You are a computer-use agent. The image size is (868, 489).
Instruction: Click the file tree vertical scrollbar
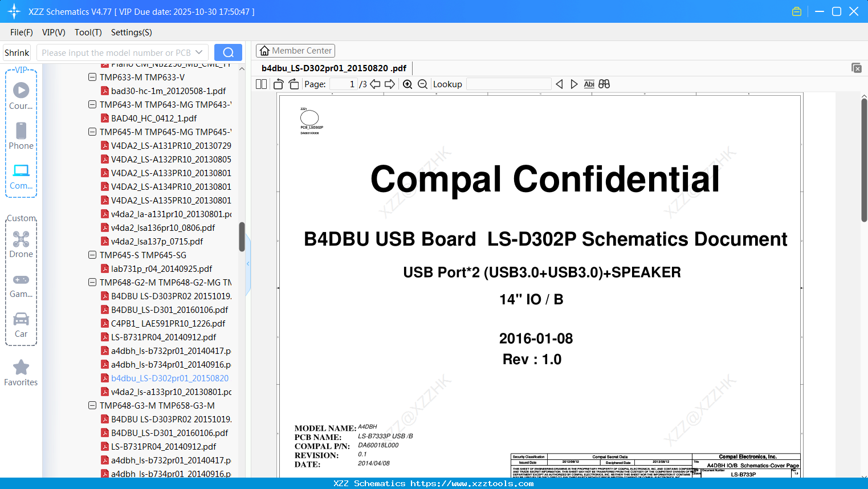point(242,237)
